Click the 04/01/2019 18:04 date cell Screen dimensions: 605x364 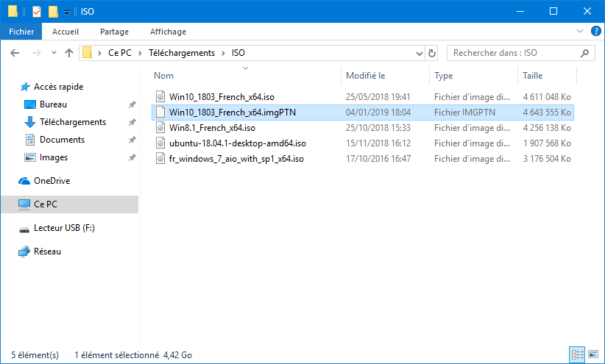[x=378, y=113]
